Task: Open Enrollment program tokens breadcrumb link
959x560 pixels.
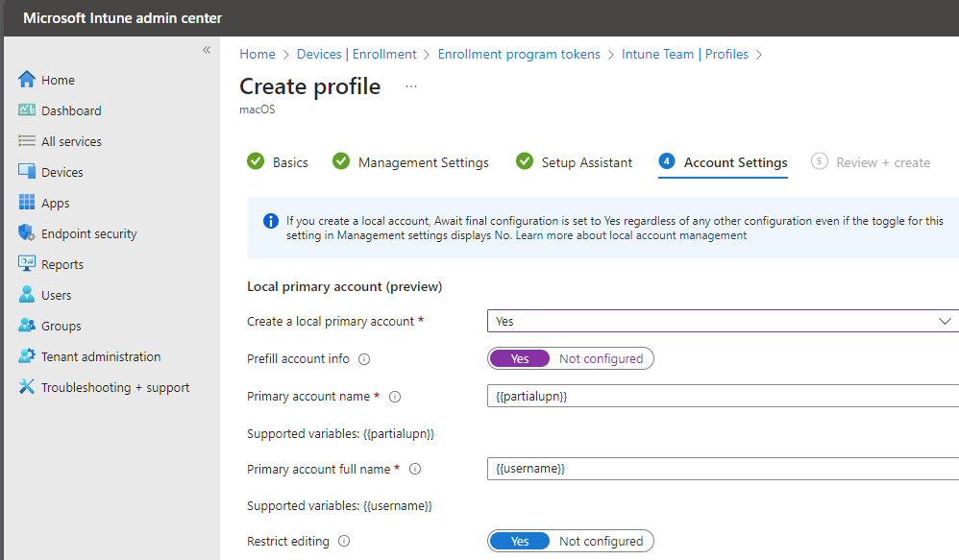Action: click(519, 55)
